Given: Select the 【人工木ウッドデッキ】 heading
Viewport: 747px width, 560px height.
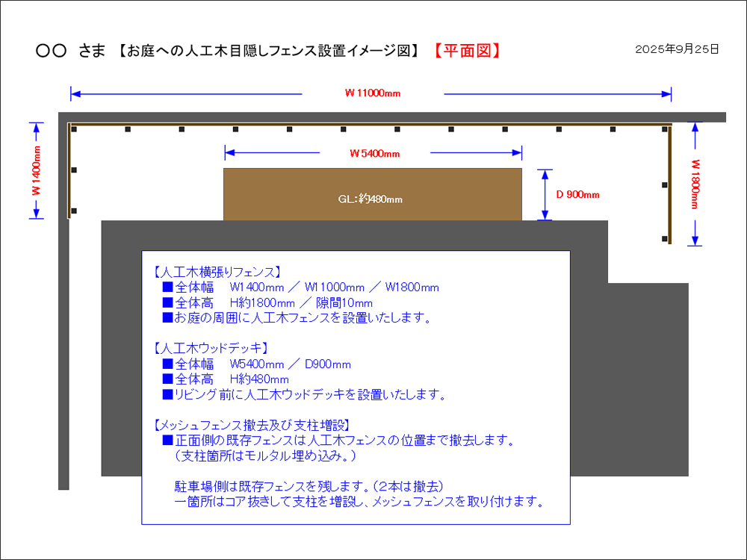Looking at the screenshot, I should [211, 349].
